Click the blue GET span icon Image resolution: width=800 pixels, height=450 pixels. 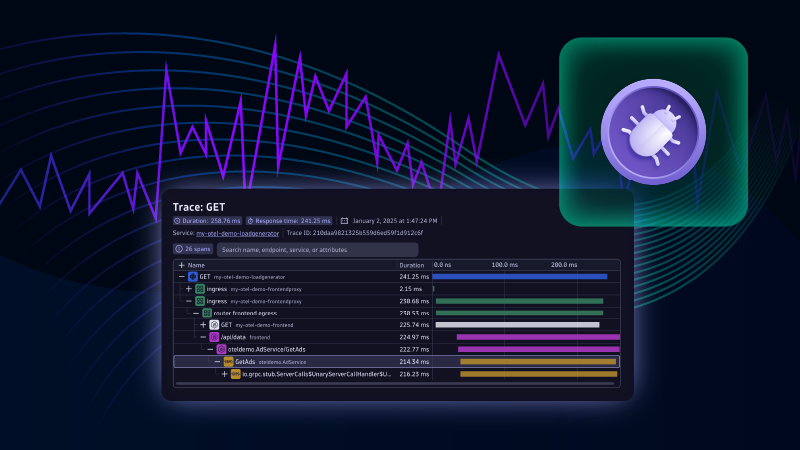pos(193,276)
